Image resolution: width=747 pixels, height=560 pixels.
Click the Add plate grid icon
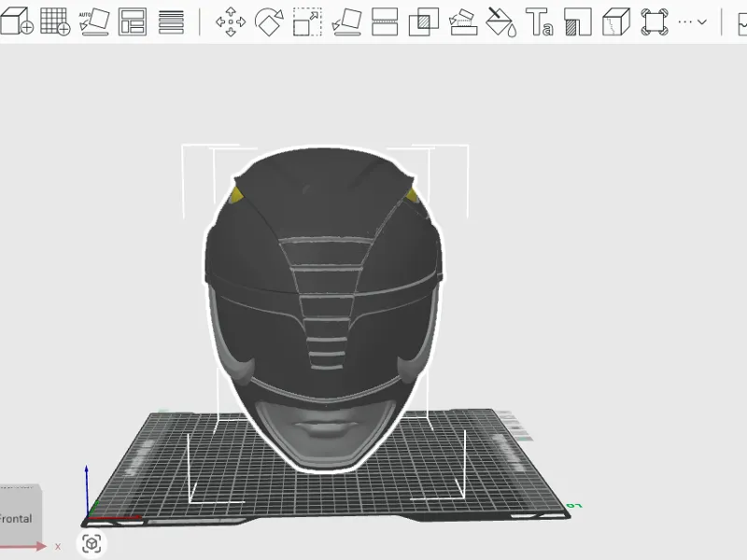coord(55,21)
